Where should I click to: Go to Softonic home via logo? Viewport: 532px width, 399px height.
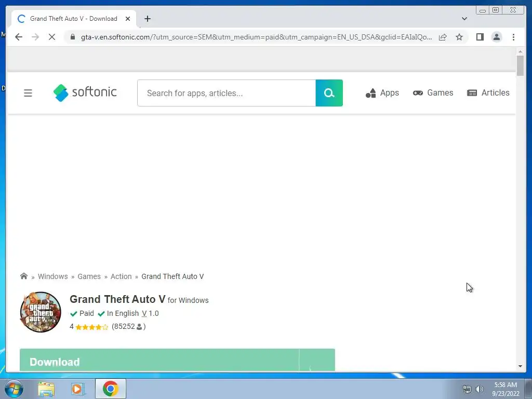tap(85, 92)
